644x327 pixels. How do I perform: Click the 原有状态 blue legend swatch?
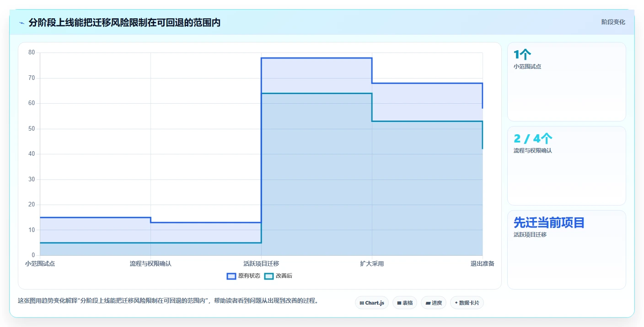tap(231, 276)
